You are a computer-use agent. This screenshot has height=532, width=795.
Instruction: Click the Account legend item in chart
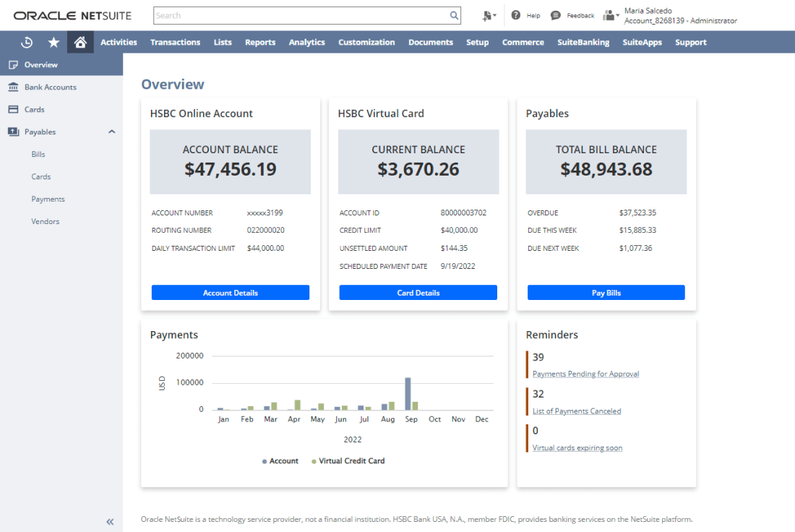click(280, 461)
